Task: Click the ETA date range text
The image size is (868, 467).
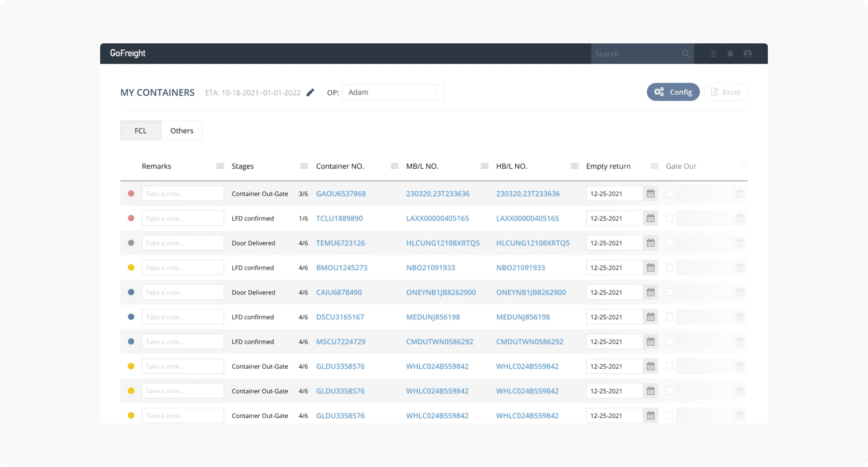Action: (253, 93)
